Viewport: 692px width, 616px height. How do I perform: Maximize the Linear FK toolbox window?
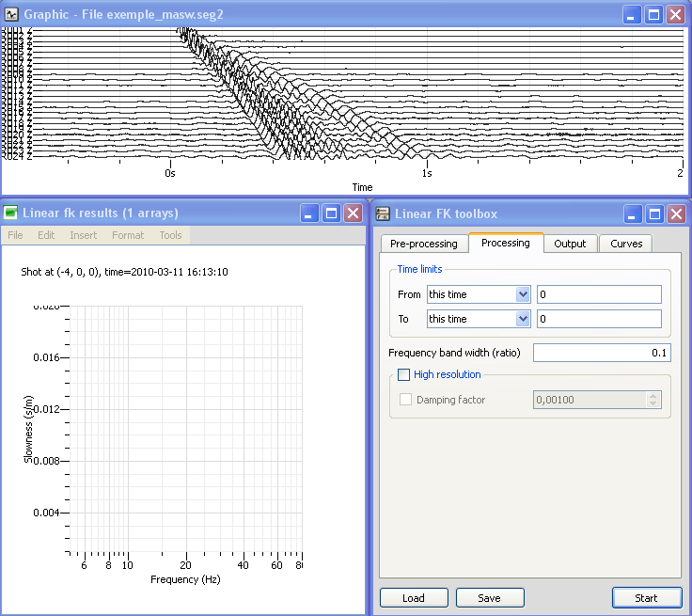[655, 213]
